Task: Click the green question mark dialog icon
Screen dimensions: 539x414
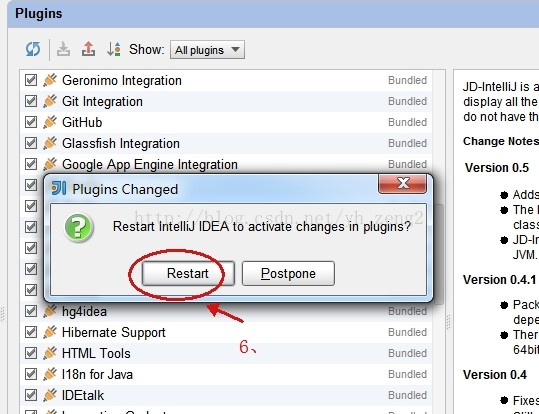Action: click(78, 227)
